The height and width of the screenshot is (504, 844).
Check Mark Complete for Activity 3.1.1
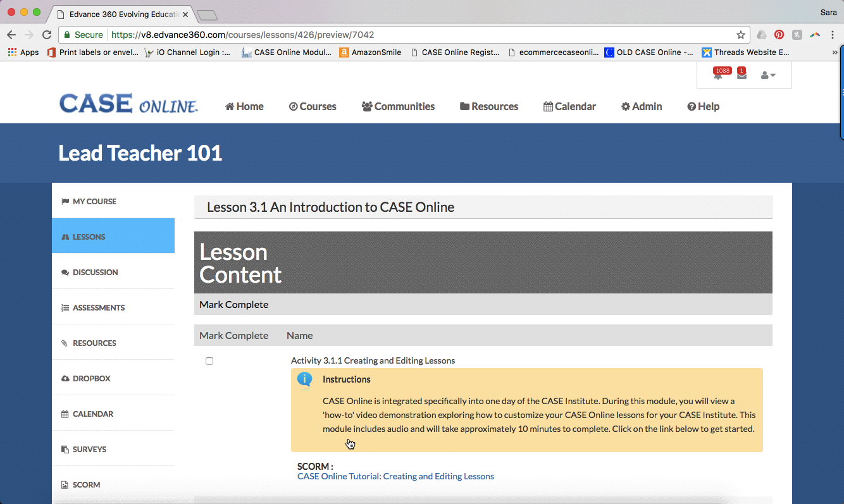(209, 361)
